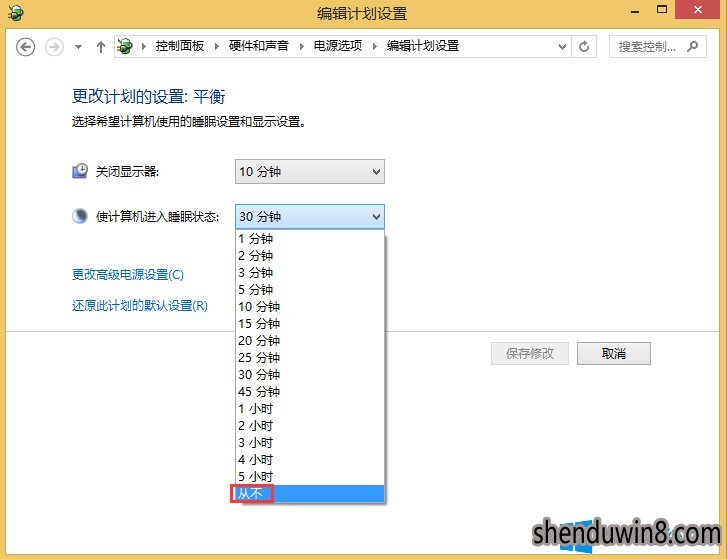Close the 编辑计划设置 window
This screenshot has height=559, width=727.
pos(698,10)
